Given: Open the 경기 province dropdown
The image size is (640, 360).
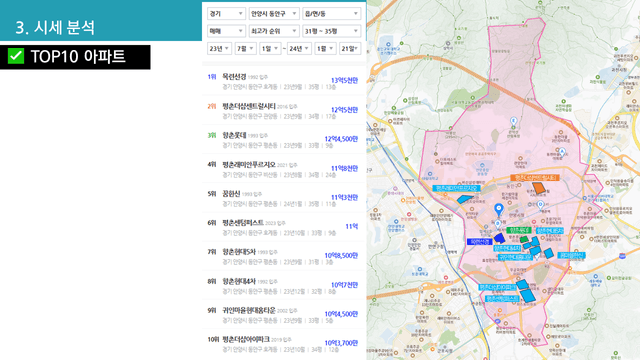Looking at the screenshot, I should [x=226, y=14].
